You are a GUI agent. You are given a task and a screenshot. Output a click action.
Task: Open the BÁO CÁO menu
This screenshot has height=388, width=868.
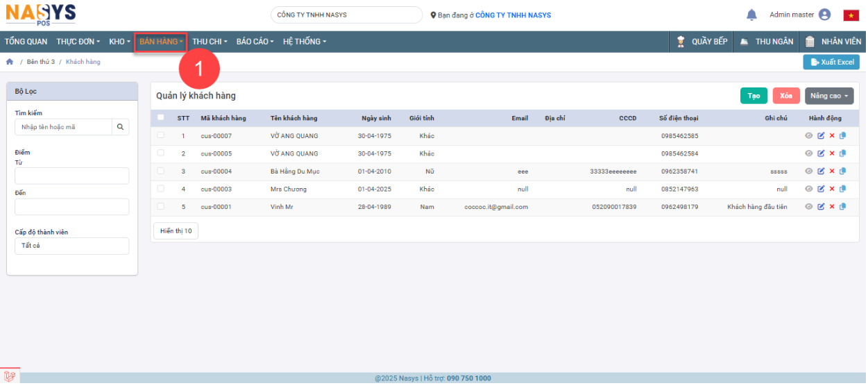click(x=255, y=42)
